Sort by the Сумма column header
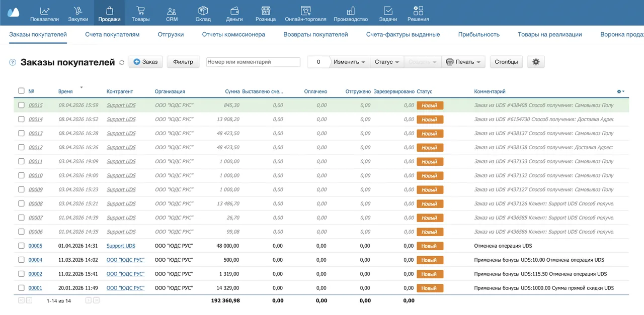644x315 pixels. click(232, 91)
